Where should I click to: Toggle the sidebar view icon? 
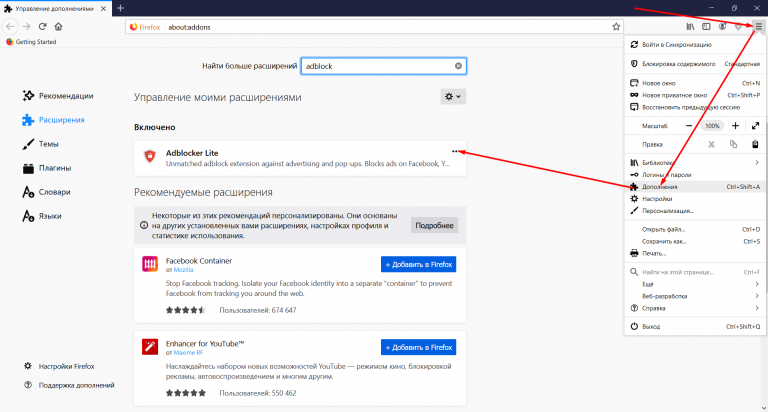pos(706,27)
